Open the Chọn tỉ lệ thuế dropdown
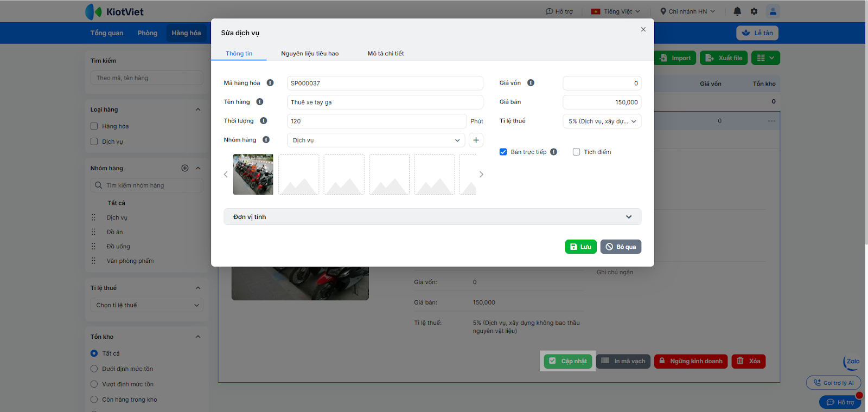 tap(147, 305)
